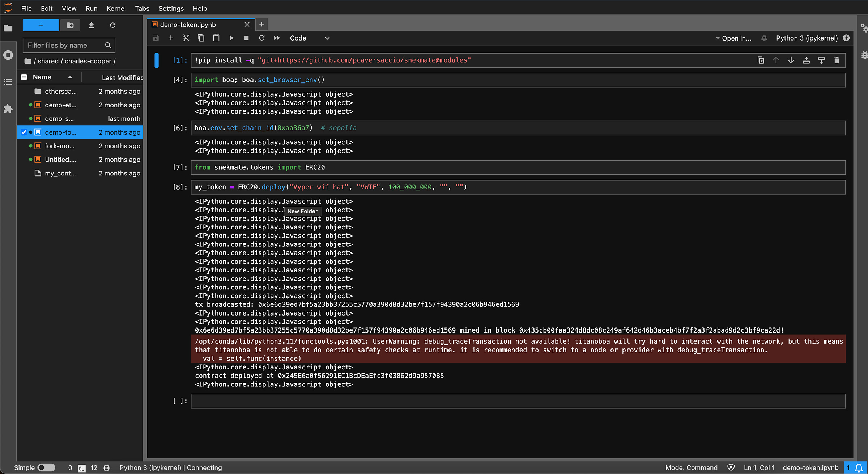Click the Upload Files icon

92,25
